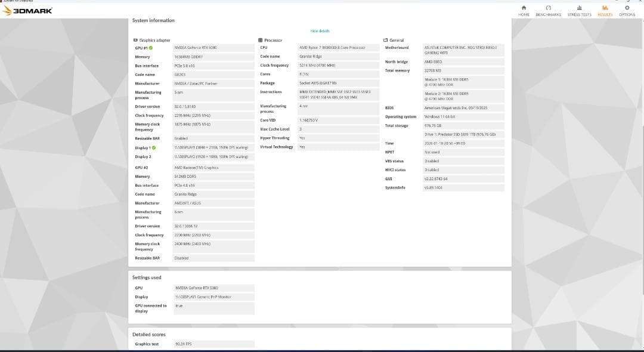Click green checkmark beside GPU #1

coord(151,48)
